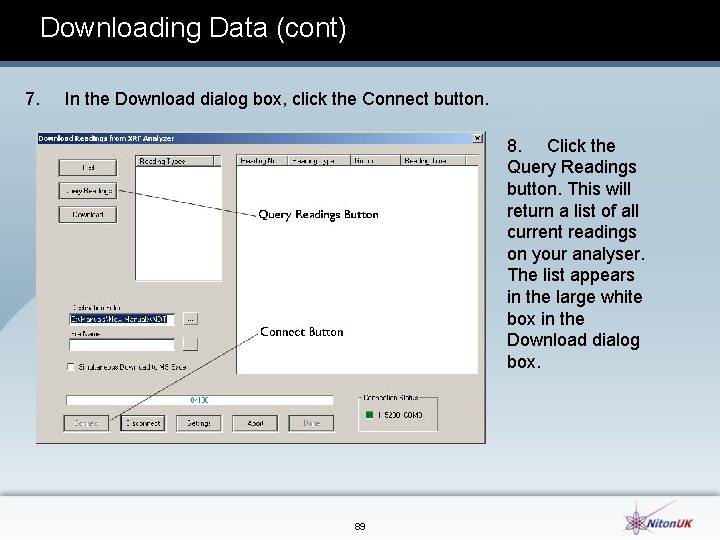Image resolution: width=720 pixels, height=540 pixels.
Task: Click the Download button in the dialog
Action: click(88, 214)
